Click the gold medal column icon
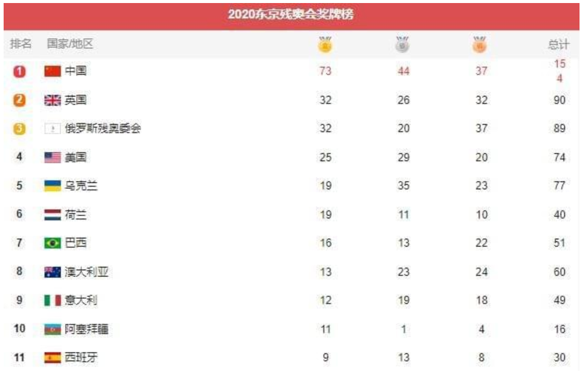Screen dimensions: 588x371 [325, 45]
